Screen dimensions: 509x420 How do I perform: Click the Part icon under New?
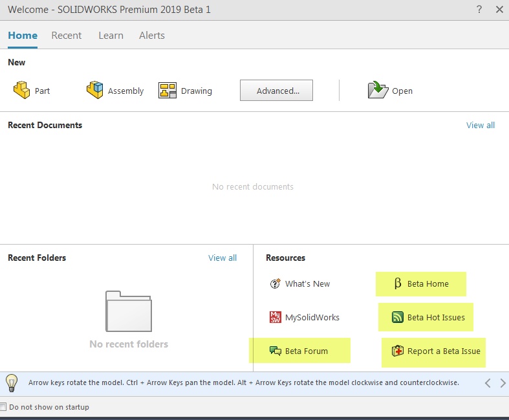[x=22, y=90]
